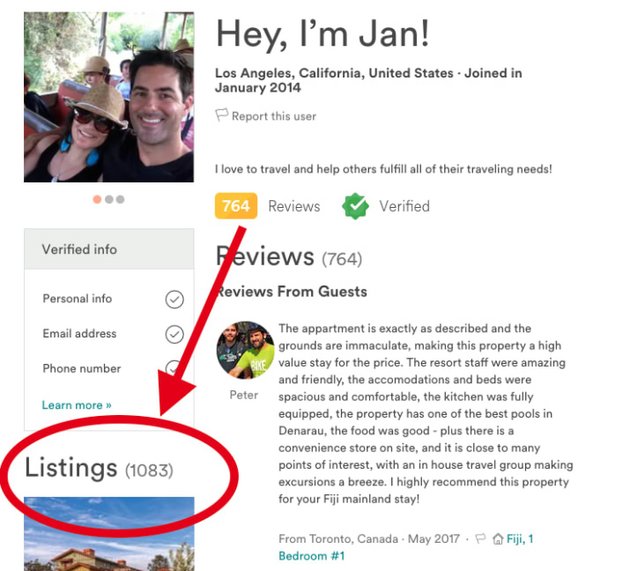Click the small flag icon in Peter's review footer
Viewport: 630px width, 571px height.
(x=480, y=539)
